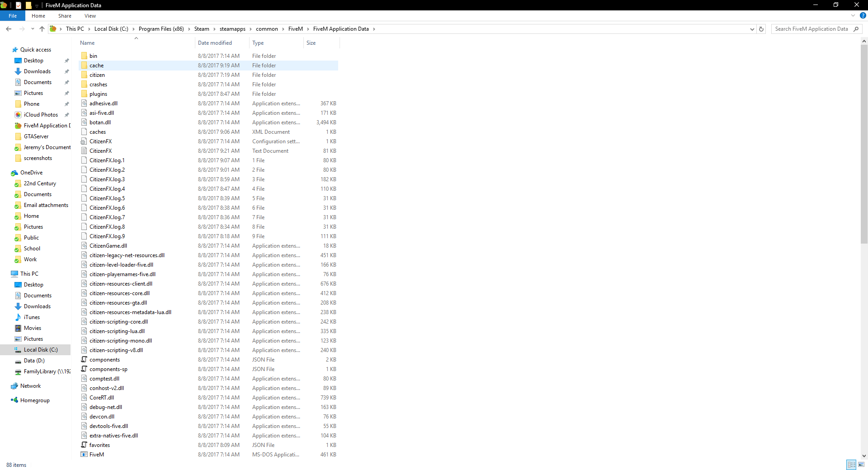Select the crashes folder icon
The height and width of the screenshot is (470, 868).
coord(84,85)
